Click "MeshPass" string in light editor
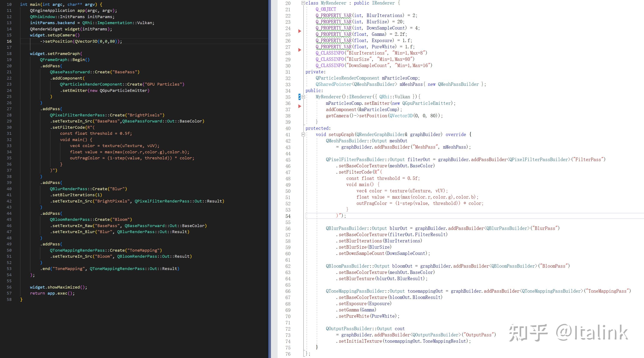 (x=425, y=147)
